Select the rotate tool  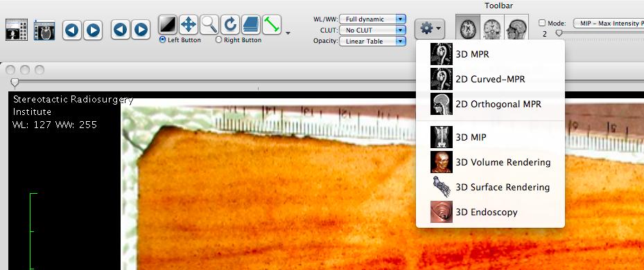coord(230,25)
